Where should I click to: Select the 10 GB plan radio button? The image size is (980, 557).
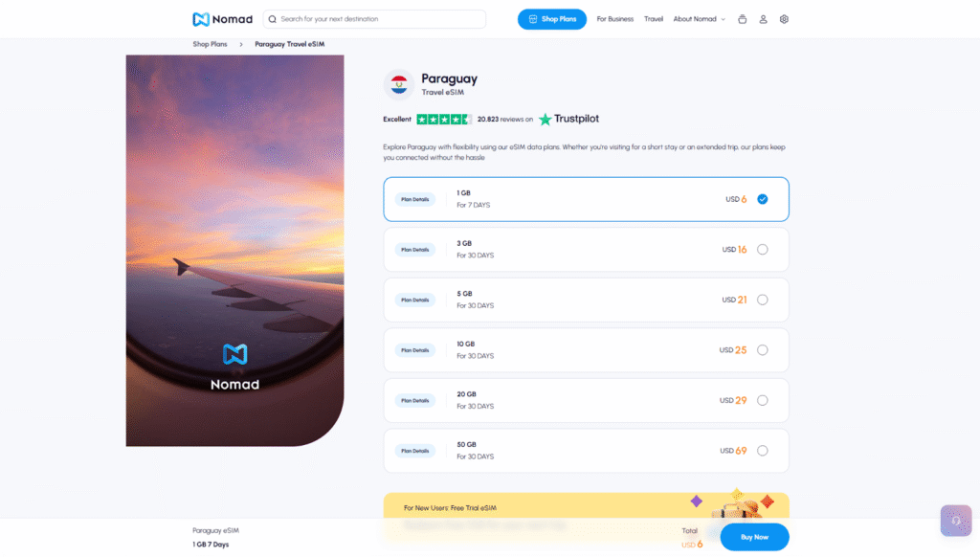(x=762, y=350)
